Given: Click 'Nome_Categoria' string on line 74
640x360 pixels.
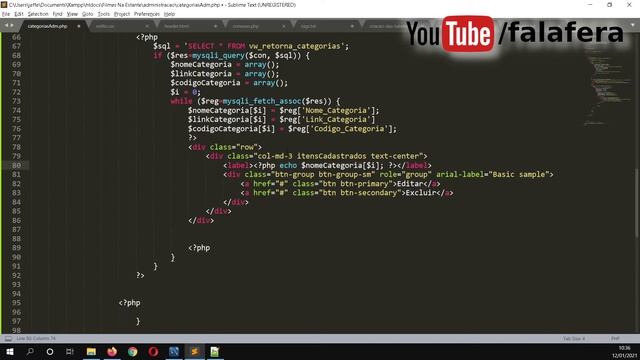Looking at the screenshot, I should (336, 110).
